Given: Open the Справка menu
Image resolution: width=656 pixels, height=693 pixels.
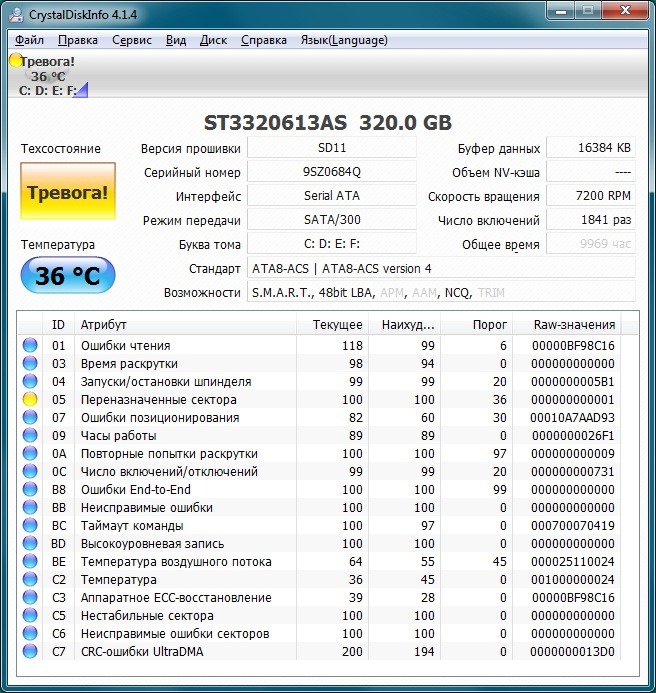Looking at the screenshot, I should point(264,40).
